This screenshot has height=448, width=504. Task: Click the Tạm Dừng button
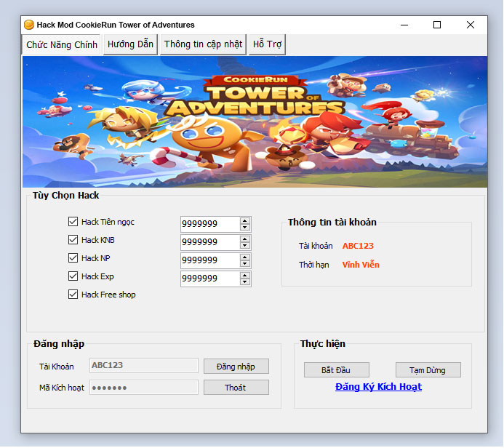[428, 370]
